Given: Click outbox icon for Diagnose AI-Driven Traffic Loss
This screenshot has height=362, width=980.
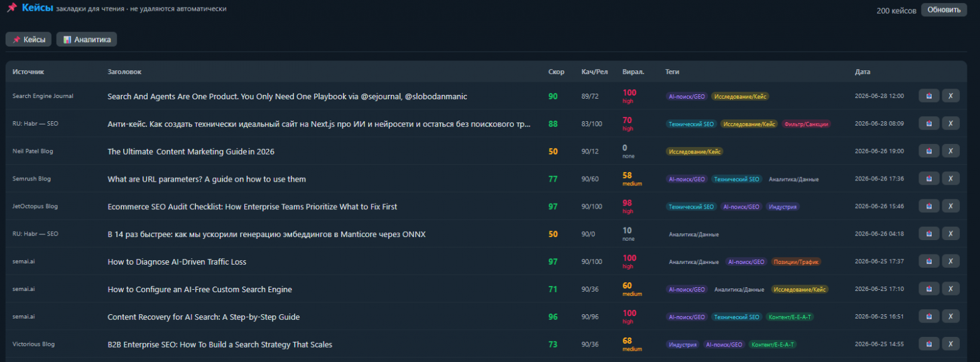Looking at the screenshot, I should (928, 261).
